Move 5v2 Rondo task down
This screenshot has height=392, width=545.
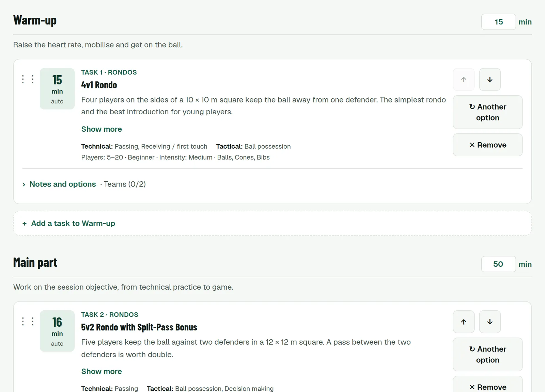pos(490,322)
